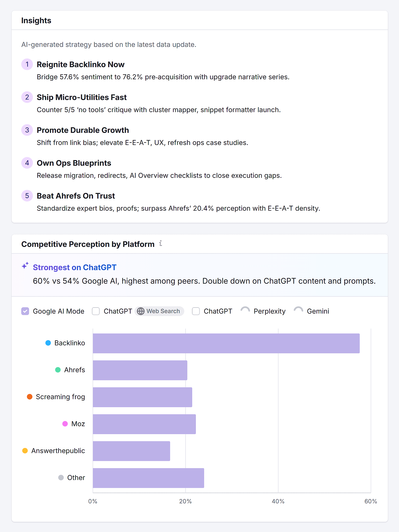Viewport: 399px width, 532px height.
Task: Click the curve icon next to Perplexity
Action: coord(245,310)
